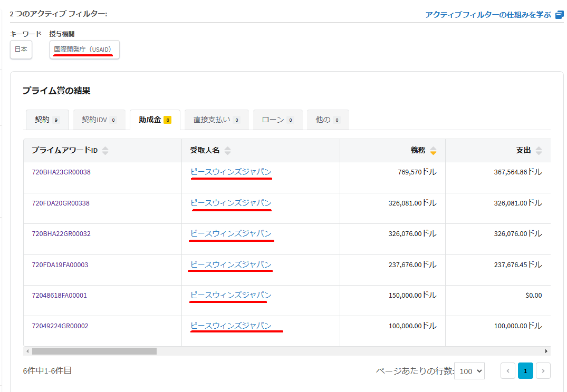Switch to the 契約 tab
The width and height of the screenshot is (567, 392).
(47, 120)
